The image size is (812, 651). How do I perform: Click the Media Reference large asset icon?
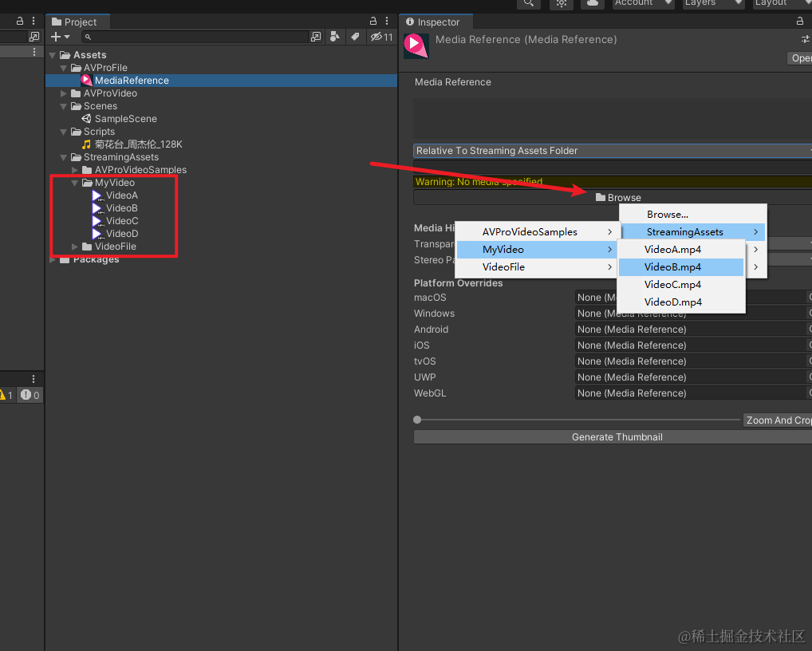point(416,45)
